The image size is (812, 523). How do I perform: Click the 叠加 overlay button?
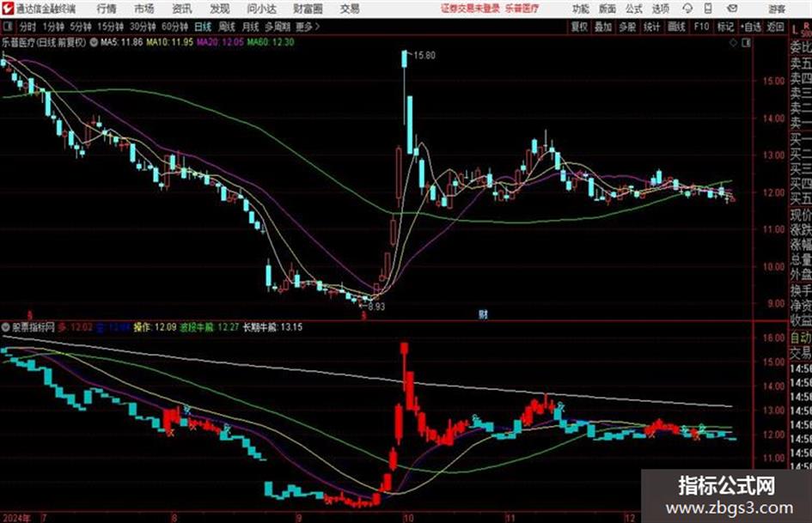coord(603,27)
